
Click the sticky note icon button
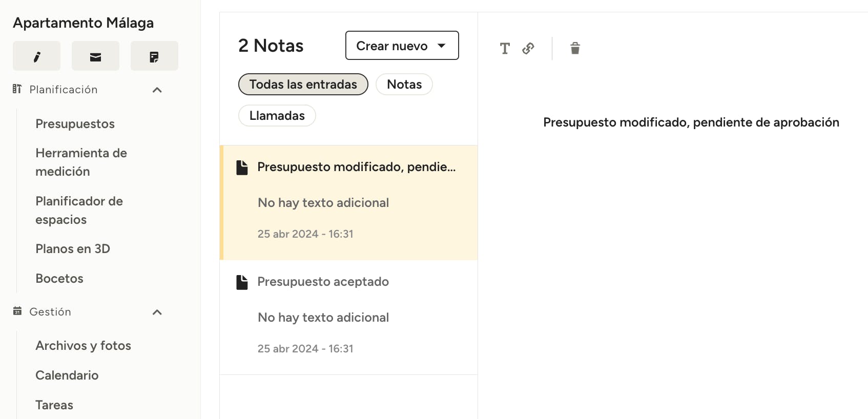pyautogui.click(x=154, y=56)
